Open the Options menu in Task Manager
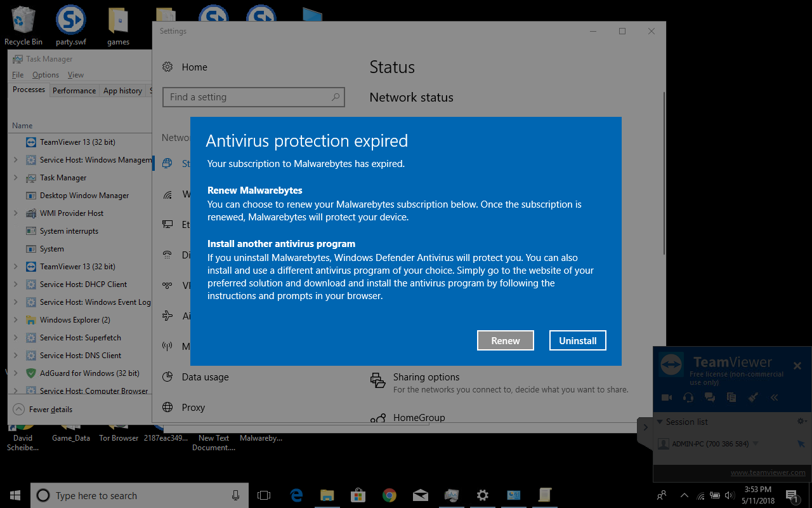 click(46, 75)
